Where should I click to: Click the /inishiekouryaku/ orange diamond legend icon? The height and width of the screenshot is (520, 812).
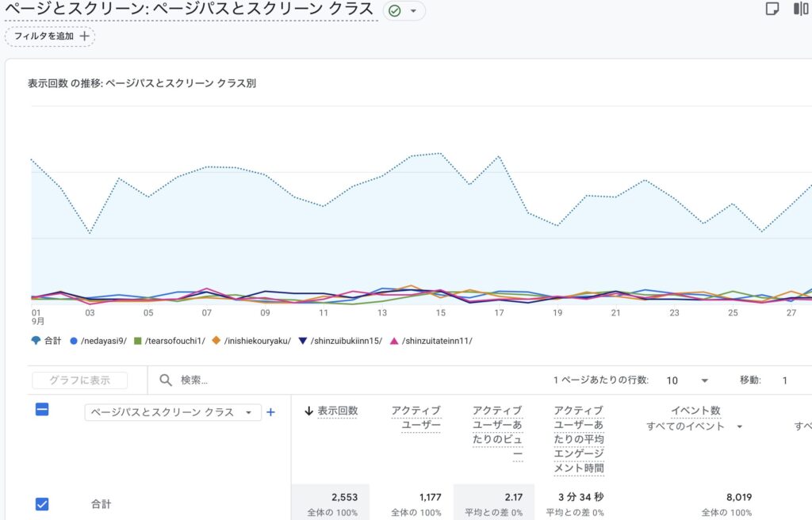216,341
